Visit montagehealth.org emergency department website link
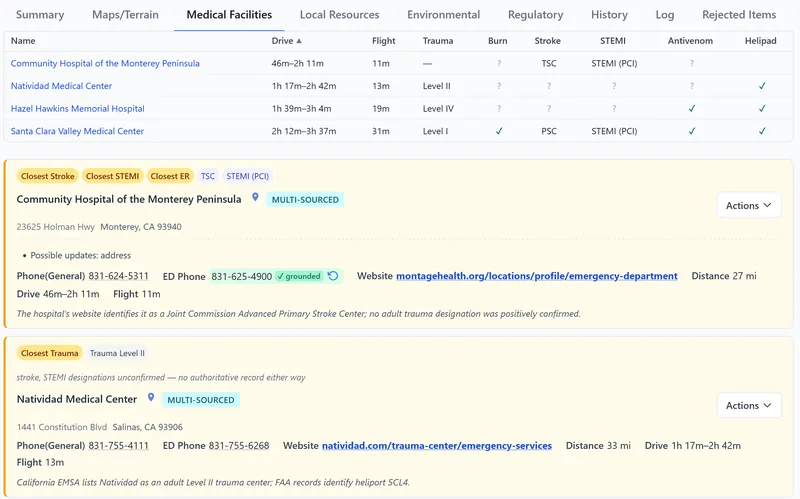Viewport: 800px width, 499px height. [537, 276]
